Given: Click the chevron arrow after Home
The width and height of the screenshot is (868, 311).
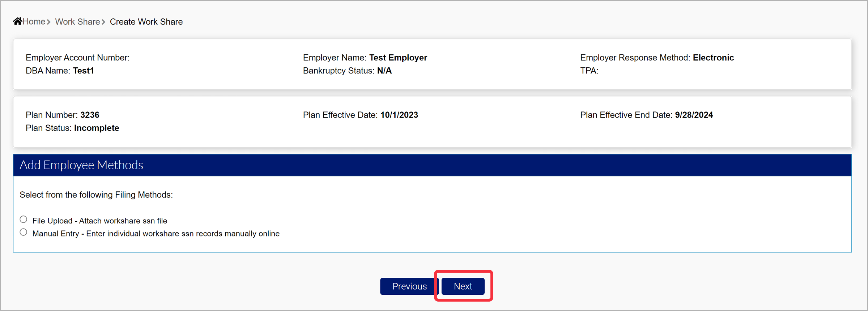Looking at the screenshot, I should point(49,22).
